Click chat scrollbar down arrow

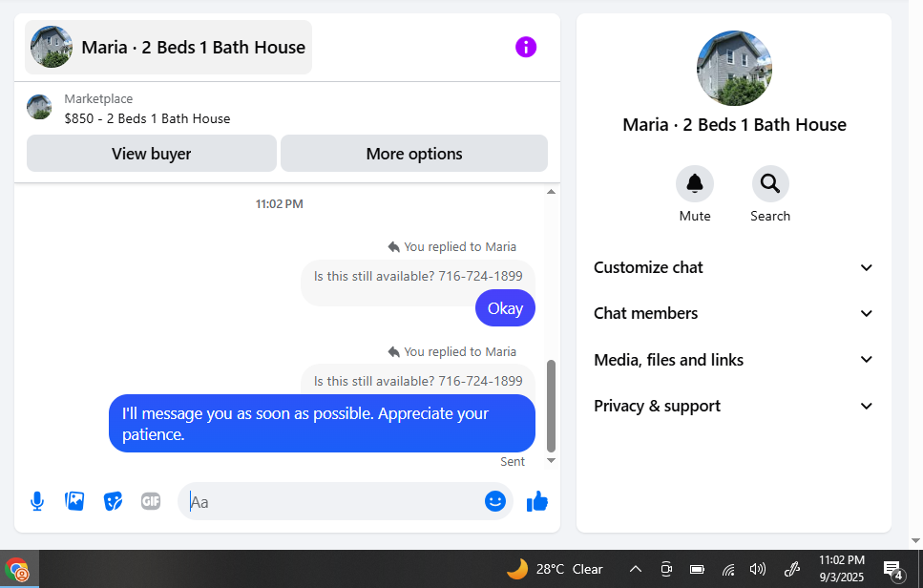[x=551, y=461]
